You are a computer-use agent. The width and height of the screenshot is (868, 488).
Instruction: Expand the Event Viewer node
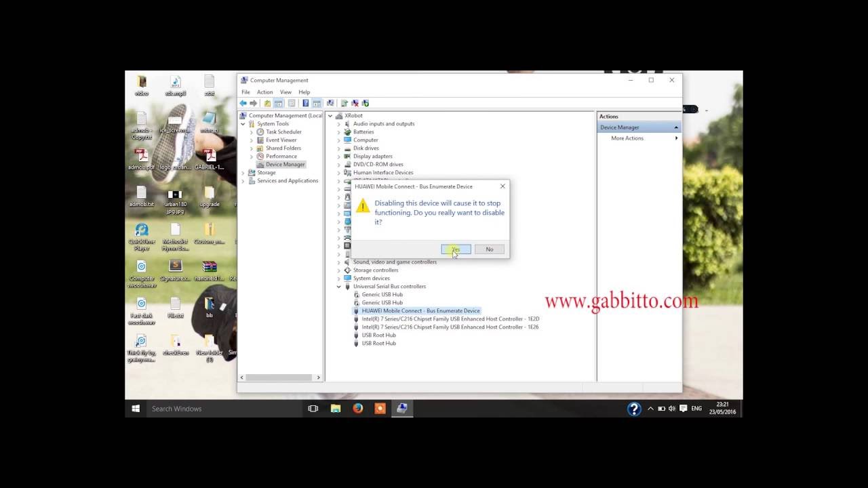(252, 140)
